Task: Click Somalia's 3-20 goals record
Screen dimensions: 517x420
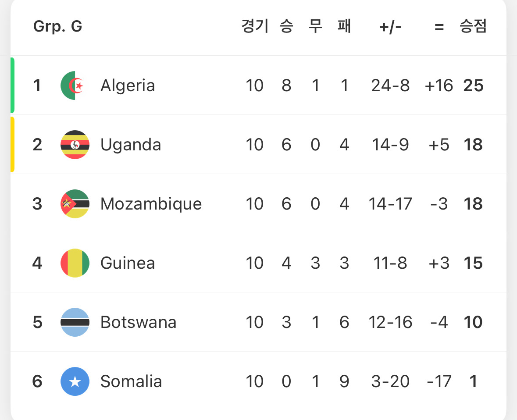Action: [x=390, y=381]
